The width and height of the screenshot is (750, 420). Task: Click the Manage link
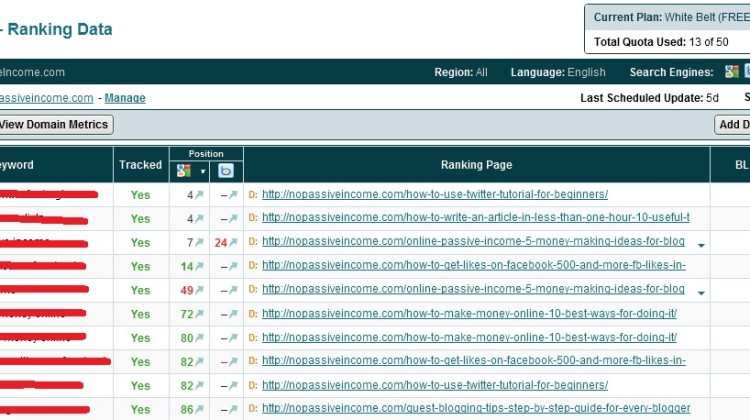click(125, 98)
